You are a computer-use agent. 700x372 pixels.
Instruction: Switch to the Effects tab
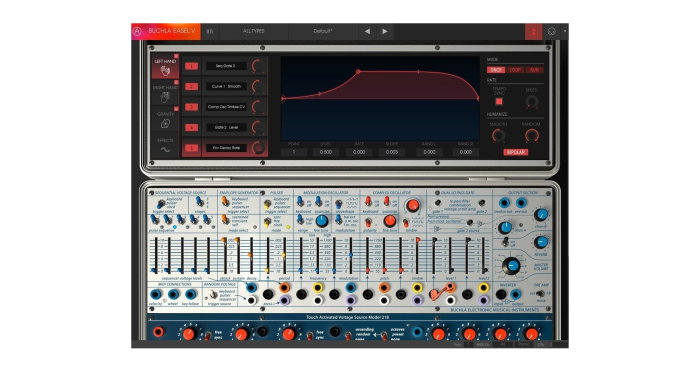(x=165, y=146)
